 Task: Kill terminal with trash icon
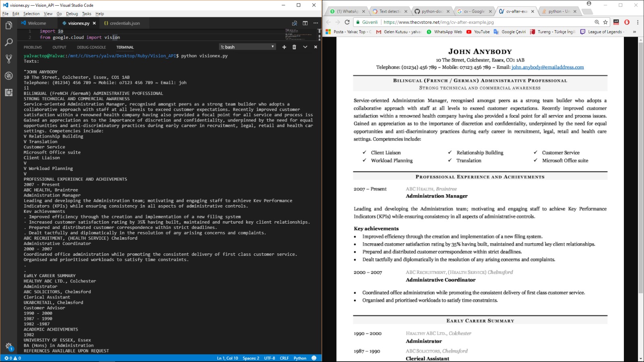294,47
